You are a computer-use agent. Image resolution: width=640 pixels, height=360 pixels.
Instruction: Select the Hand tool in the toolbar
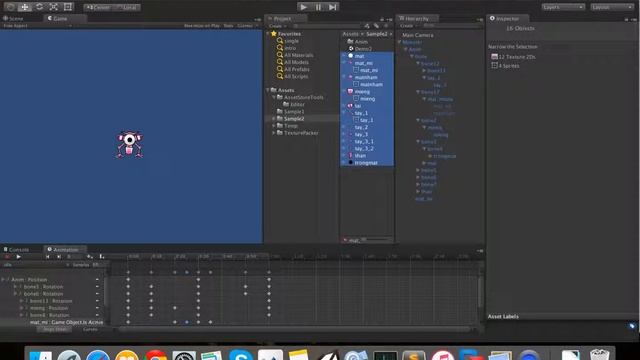tap(10, 7)
